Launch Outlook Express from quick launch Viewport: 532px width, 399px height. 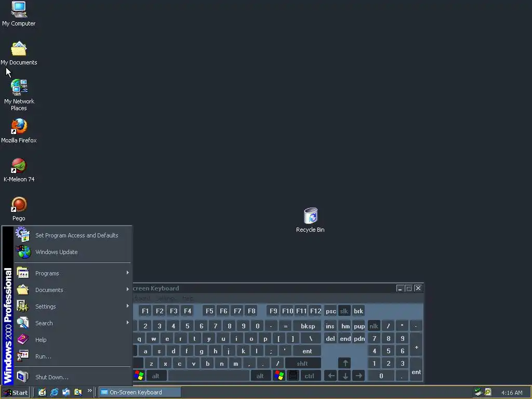tap(66, 392)
